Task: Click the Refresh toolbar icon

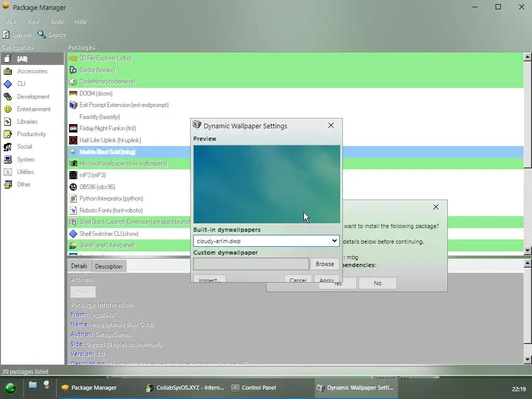Action: tap(6, 34)
